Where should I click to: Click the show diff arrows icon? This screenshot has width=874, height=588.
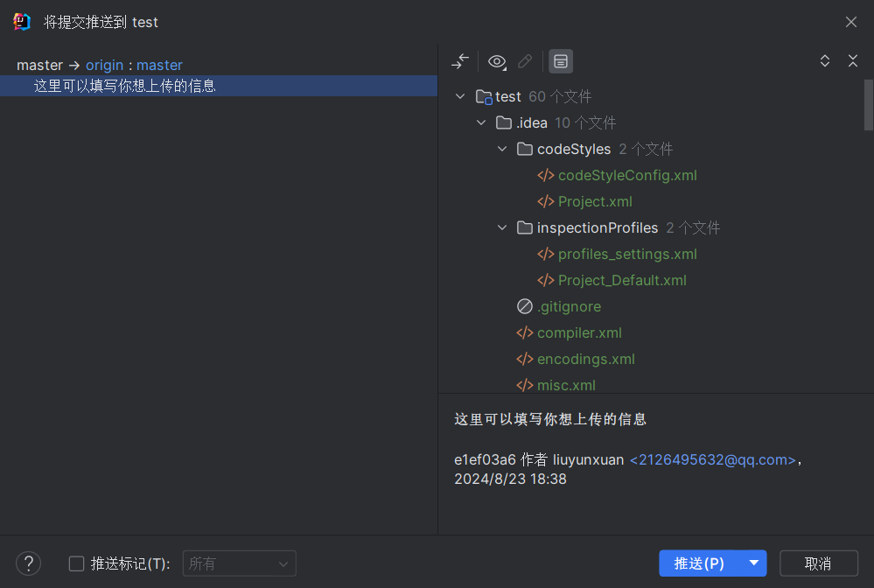[460, 61]
